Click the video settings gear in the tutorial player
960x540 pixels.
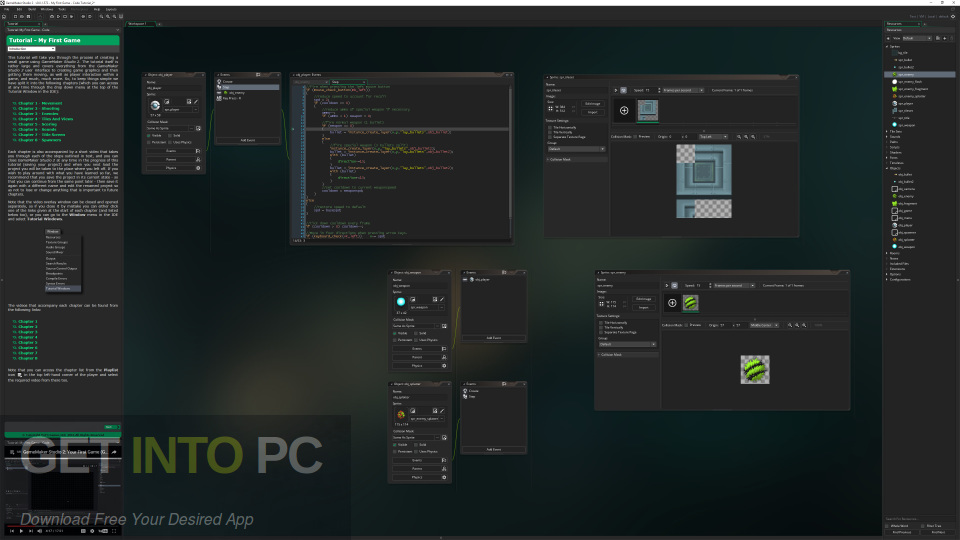click(x=92, y=531)
